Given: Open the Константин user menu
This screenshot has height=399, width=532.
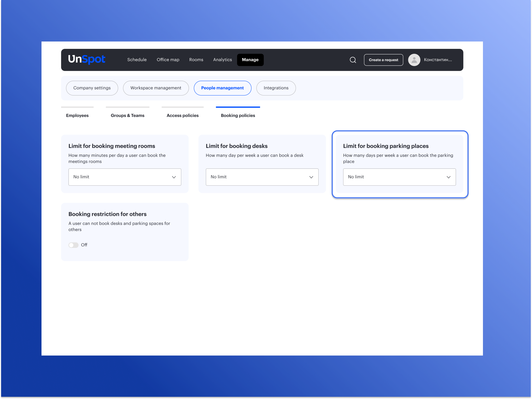Looking at the screenshot, I should [x=438, y=60].
